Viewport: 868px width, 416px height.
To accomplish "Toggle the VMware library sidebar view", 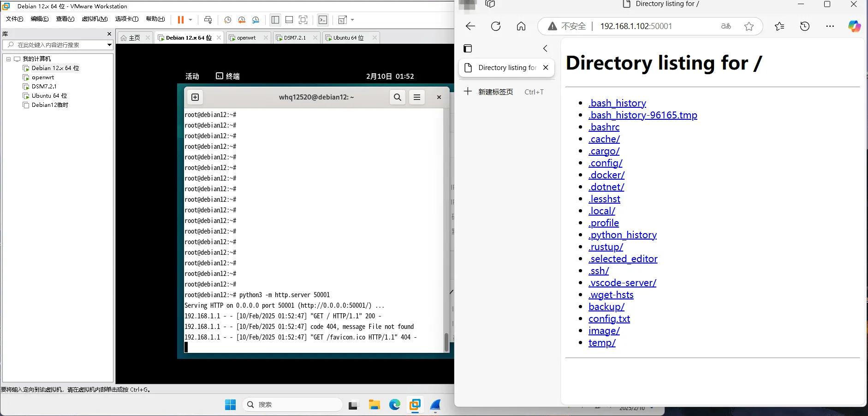I will pyautogui.click(x=275, y=20).
